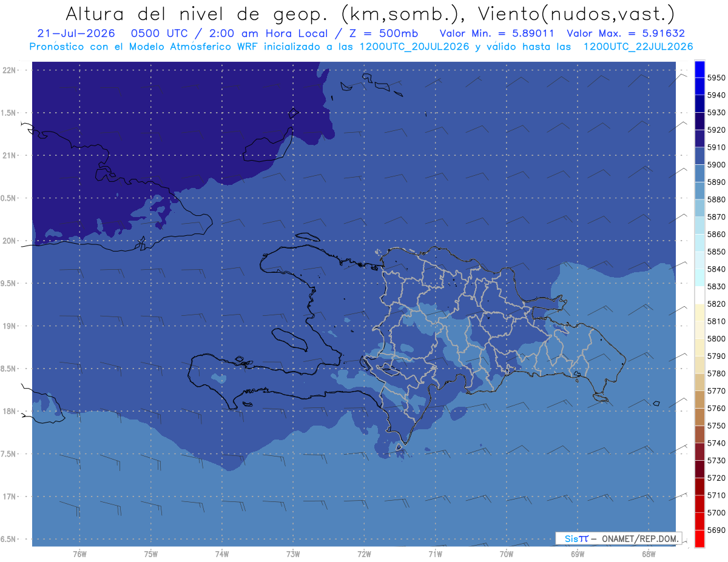Click the 'Valor Max. = 5.91632' readout
The image size is (728, 562).
(625, 33)
